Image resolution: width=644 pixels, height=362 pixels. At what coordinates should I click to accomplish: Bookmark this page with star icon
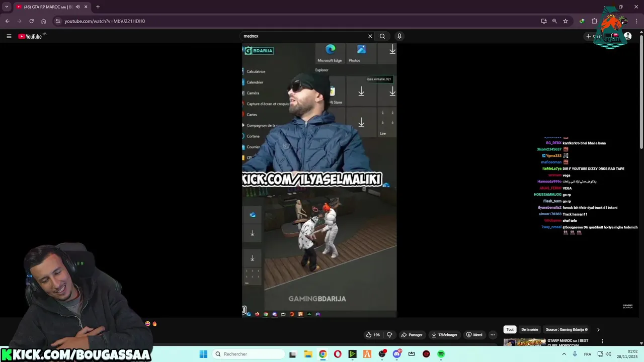pyautogui.click(x=566, y=21)
